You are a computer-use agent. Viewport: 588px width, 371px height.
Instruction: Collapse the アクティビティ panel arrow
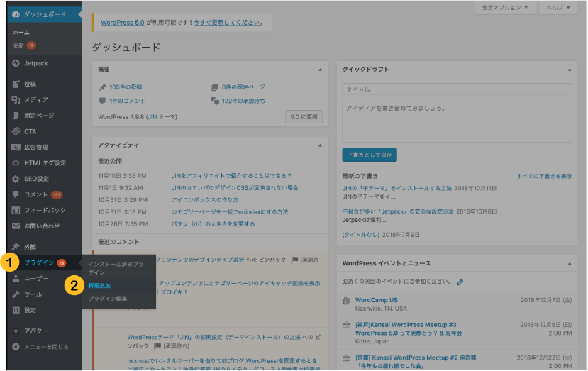[x=321, y=145]
